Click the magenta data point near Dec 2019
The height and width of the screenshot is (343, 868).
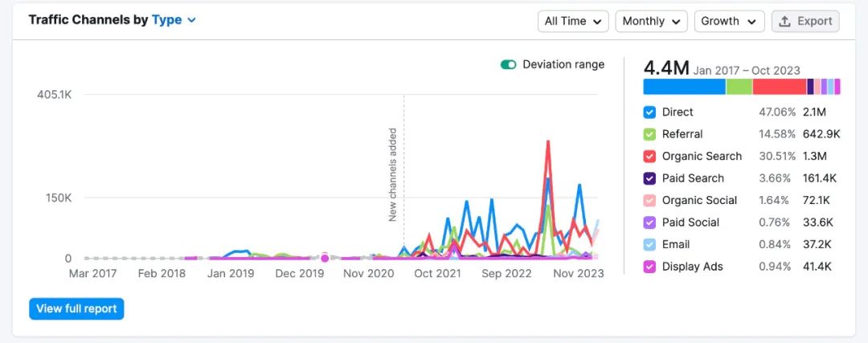pyautogui.click(x=325, y=259)
